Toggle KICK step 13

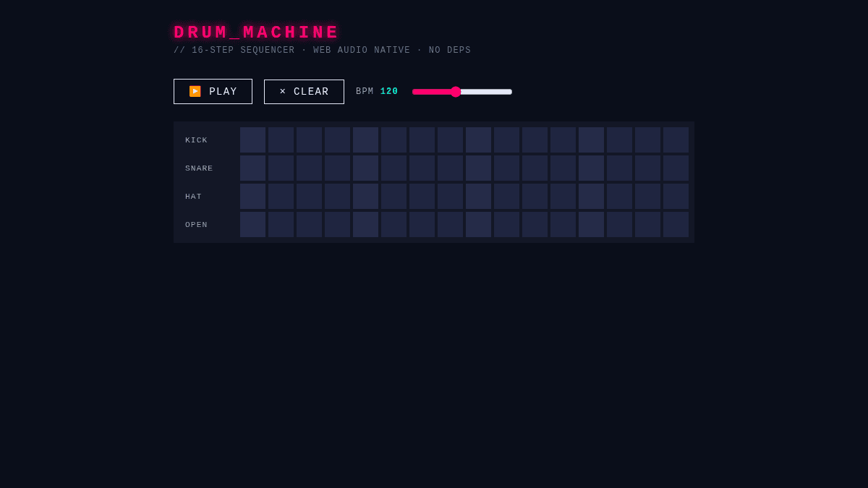[x=591, y=140]
